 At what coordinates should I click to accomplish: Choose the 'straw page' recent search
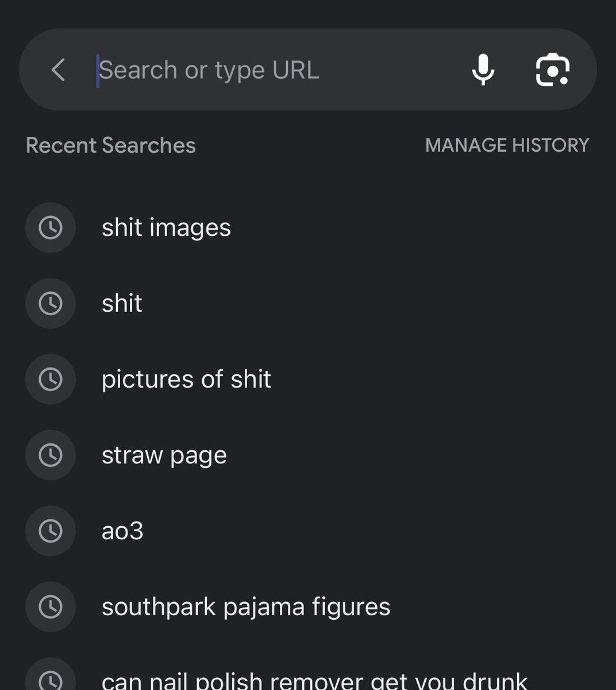point(308,455)
